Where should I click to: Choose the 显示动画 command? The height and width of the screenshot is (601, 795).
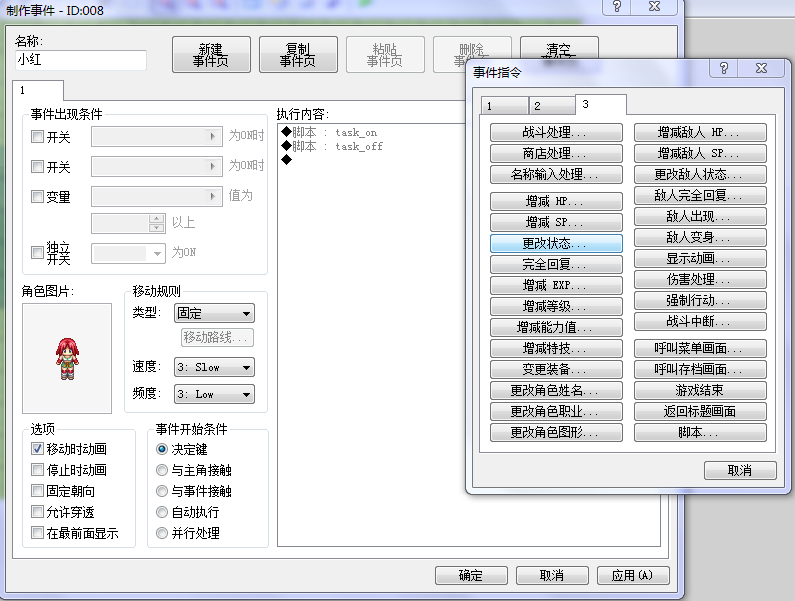tap(700, 258)
